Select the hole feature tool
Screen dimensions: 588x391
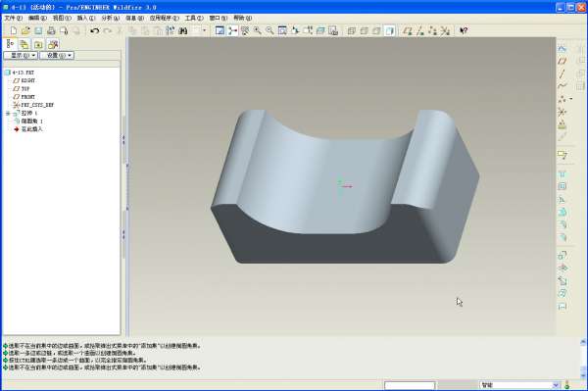(562, 174)
